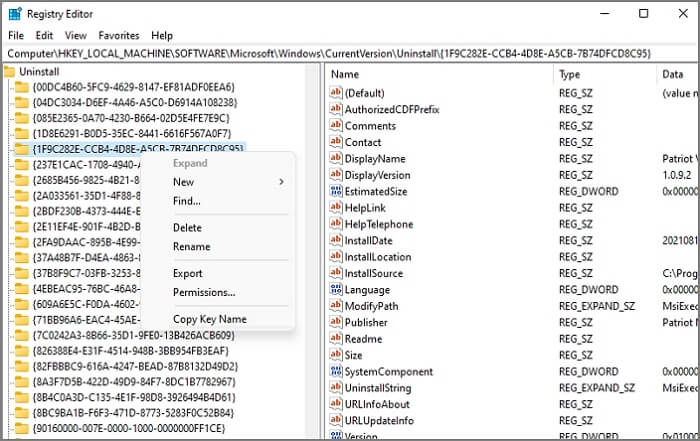
Task: Click the registry path address bar
Action: click(x=350, y=52)
